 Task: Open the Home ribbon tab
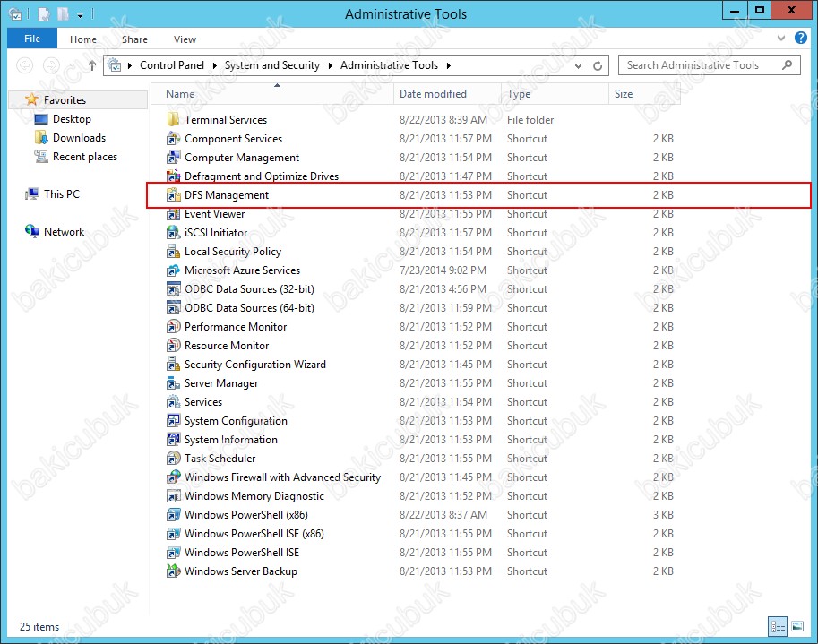83,39
